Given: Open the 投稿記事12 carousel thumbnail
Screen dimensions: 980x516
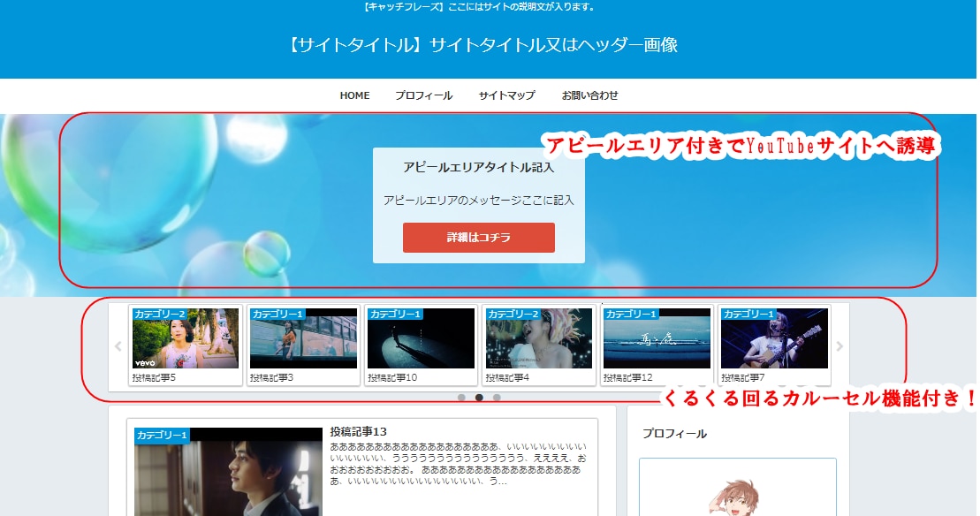Looking at the screenshot, I should [x=657, y=338].
